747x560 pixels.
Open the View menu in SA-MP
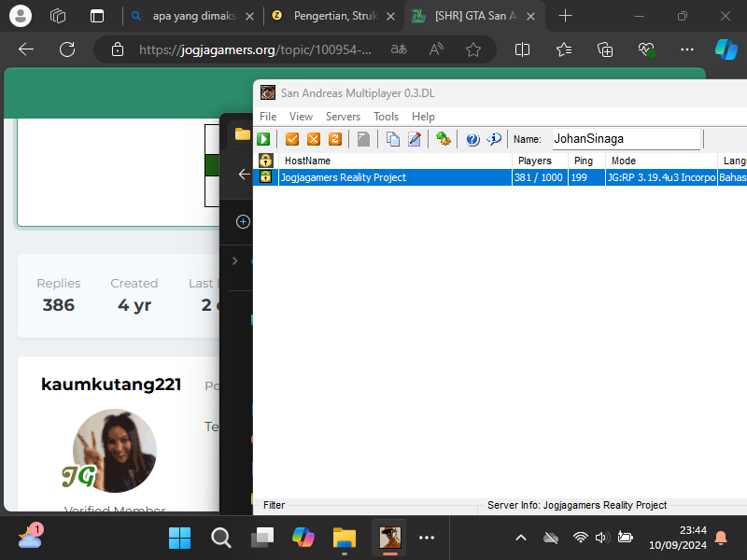[301, 117]
